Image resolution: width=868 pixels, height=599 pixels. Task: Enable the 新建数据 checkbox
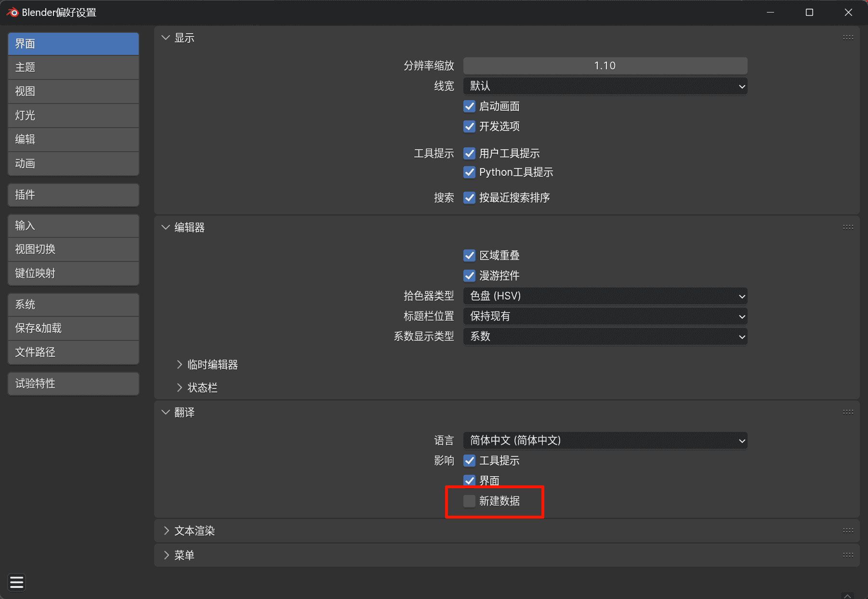click(469, 501)
